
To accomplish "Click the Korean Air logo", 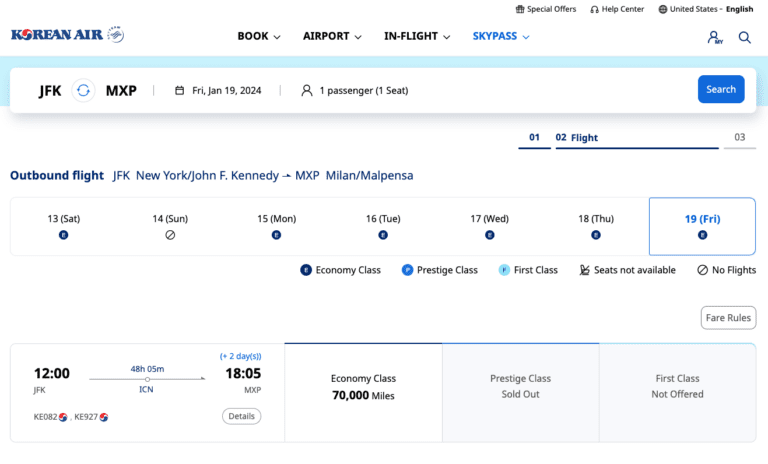I will [67, 36].
